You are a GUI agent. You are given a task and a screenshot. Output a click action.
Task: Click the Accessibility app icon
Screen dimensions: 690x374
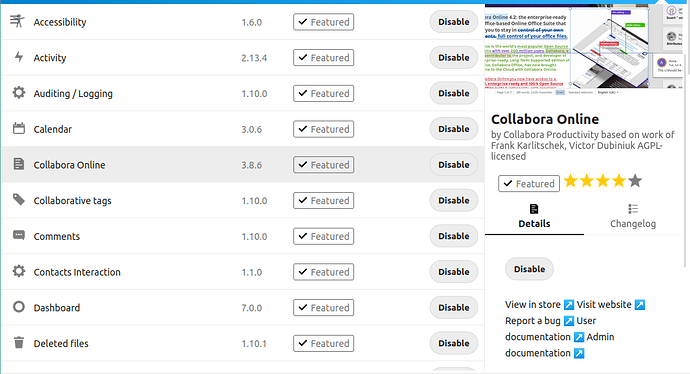click(x=18, y=21)
